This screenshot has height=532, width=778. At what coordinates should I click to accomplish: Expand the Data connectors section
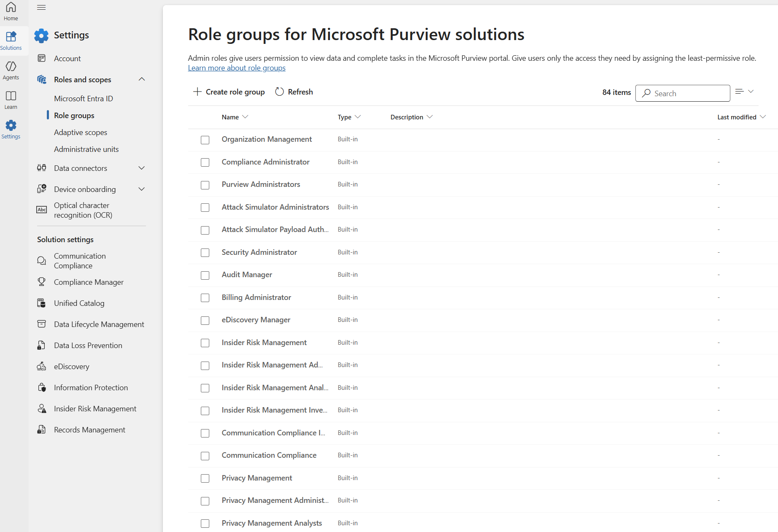(141, 168)
